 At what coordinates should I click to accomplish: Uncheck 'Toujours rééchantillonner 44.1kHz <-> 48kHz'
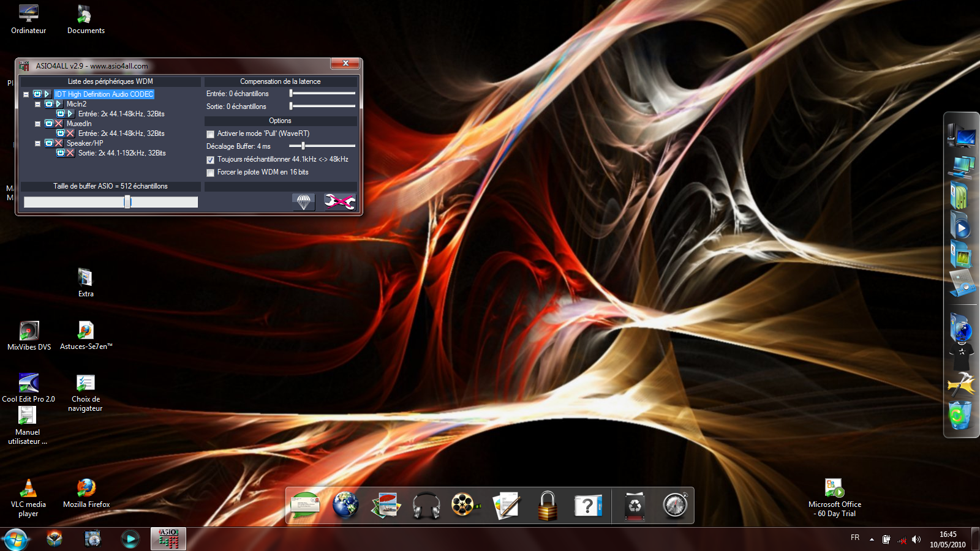point(211,160)
